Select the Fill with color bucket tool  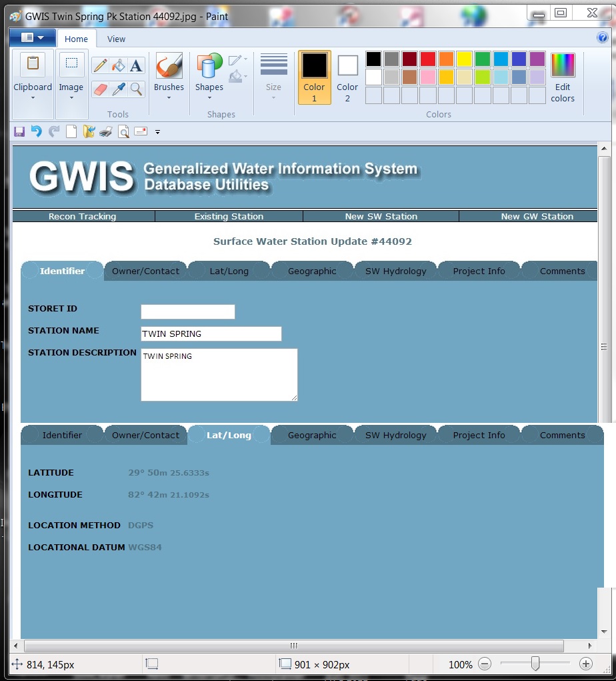click(x=118, y=65)
